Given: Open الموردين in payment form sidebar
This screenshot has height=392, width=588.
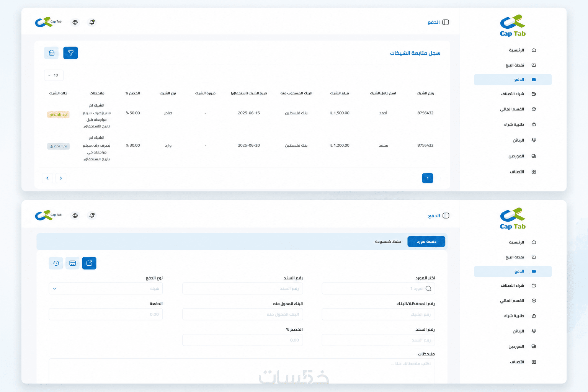Looking at the screenshot, I should (x=516, y=346).
